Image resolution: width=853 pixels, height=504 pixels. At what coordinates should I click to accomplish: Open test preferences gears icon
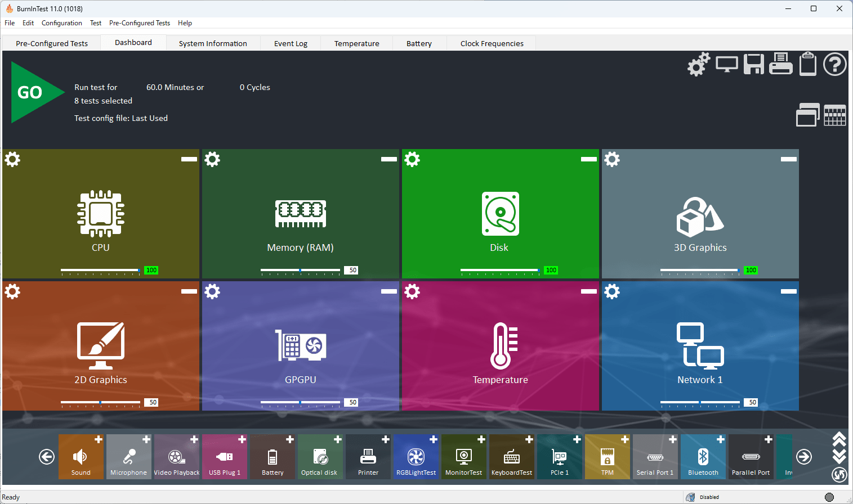pos(698,64)
